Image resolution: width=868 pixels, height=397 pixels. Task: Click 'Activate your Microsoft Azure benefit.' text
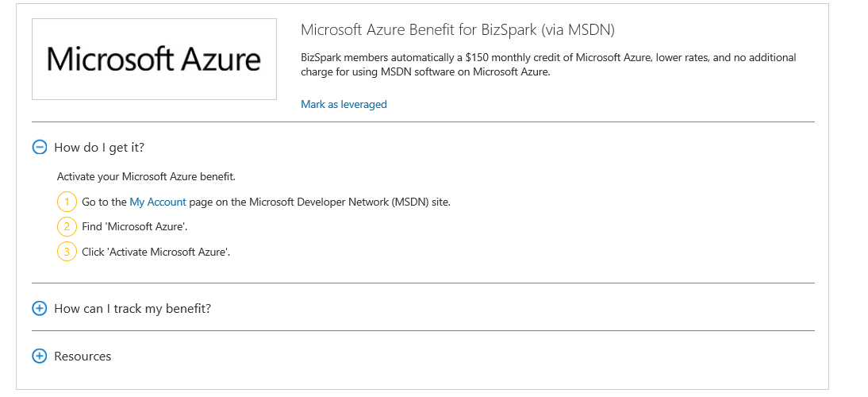pyautogui.click(x=146, y=177)
